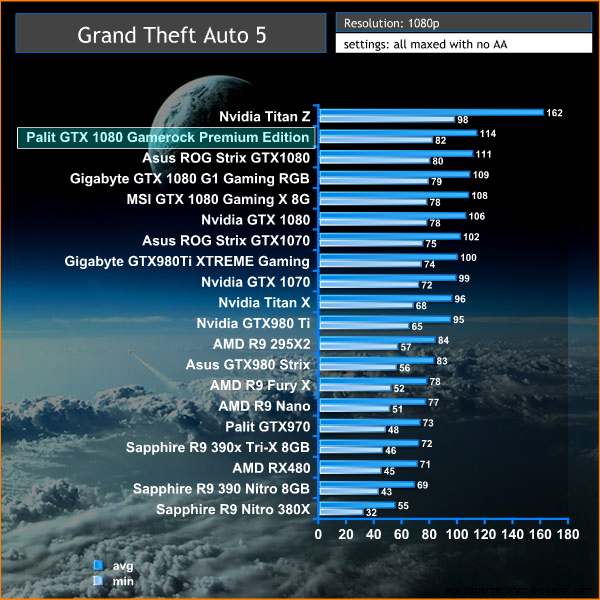Click the 180 tick on the x-axis

click(x=568, y=534)
